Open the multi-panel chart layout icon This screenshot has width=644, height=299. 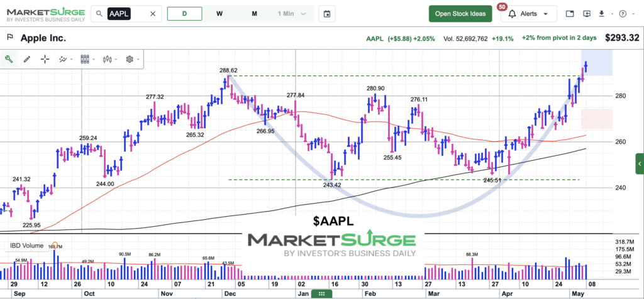[85, 59]
